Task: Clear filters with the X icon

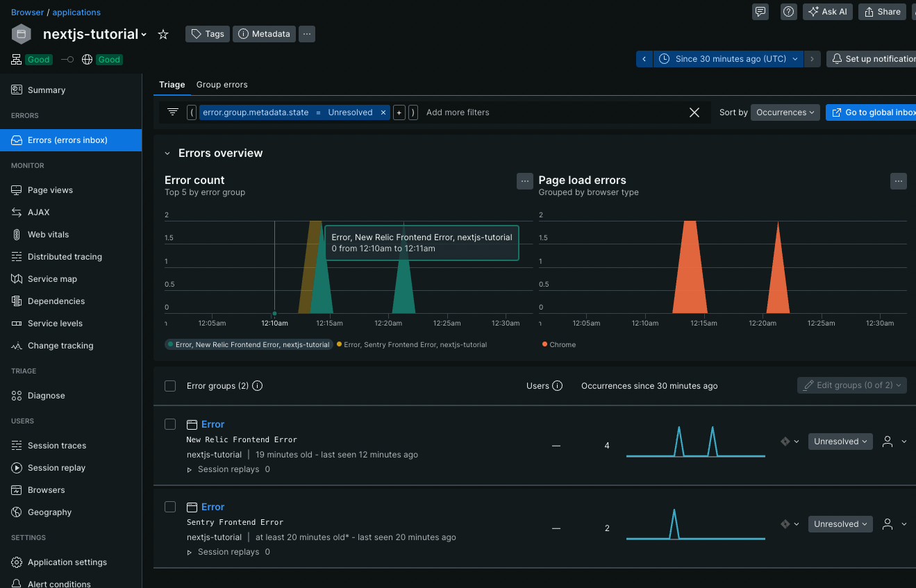Action: point(694,112)
